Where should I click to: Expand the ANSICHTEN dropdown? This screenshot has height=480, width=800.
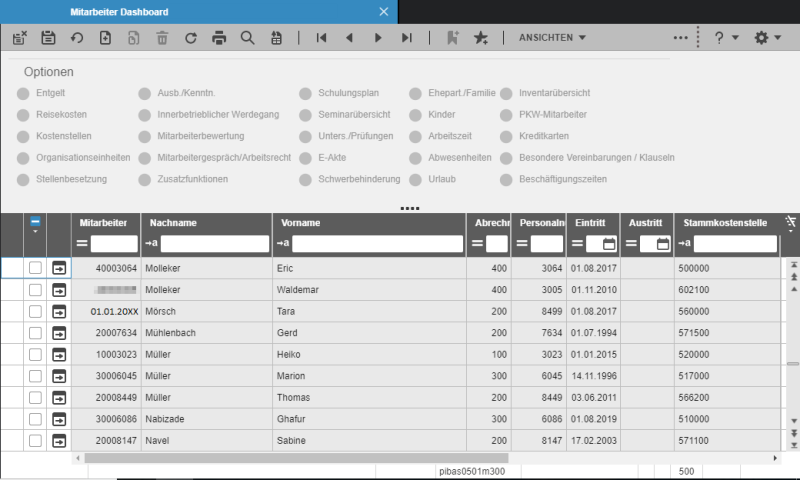[x=552, y=38]
